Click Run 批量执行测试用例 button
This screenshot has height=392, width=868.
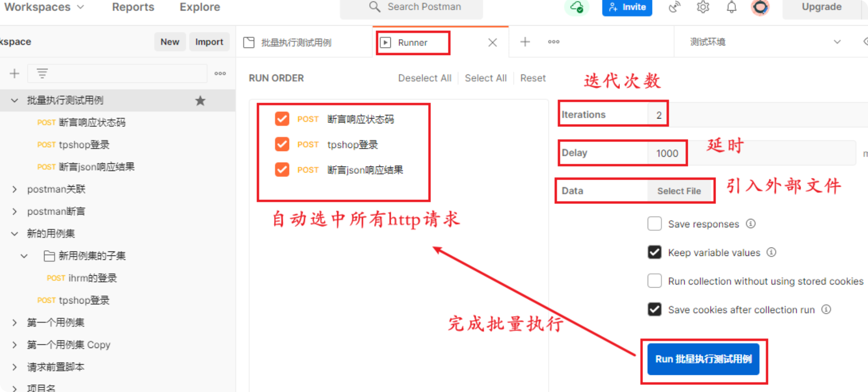[x=703, y=359]
